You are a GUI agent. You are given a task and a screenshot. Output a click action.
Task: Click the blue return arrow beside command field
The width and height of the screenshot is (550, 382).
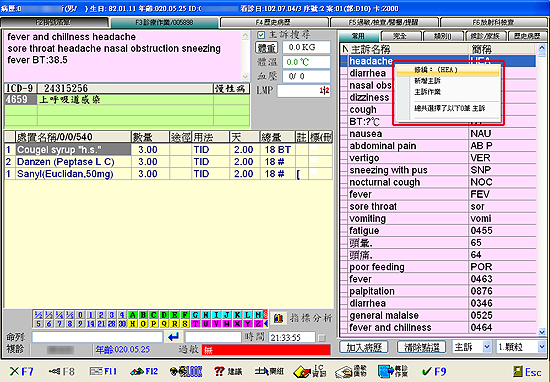(173, 337)
